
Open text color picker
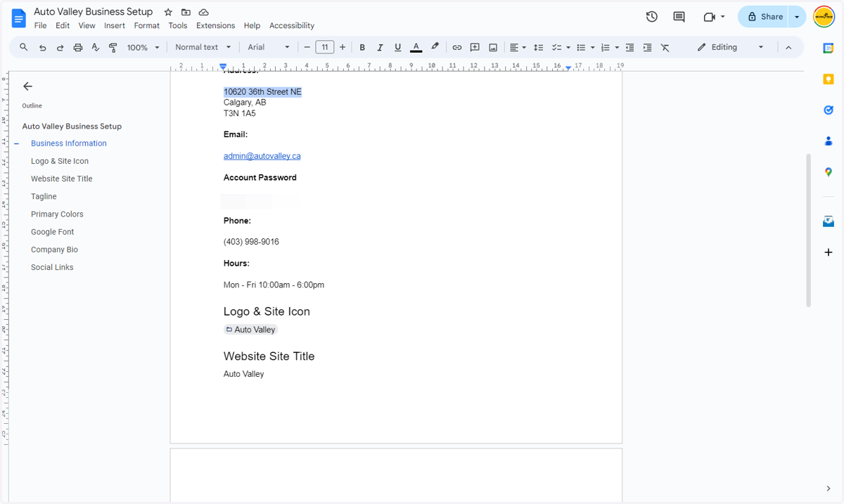coord(416,47)
